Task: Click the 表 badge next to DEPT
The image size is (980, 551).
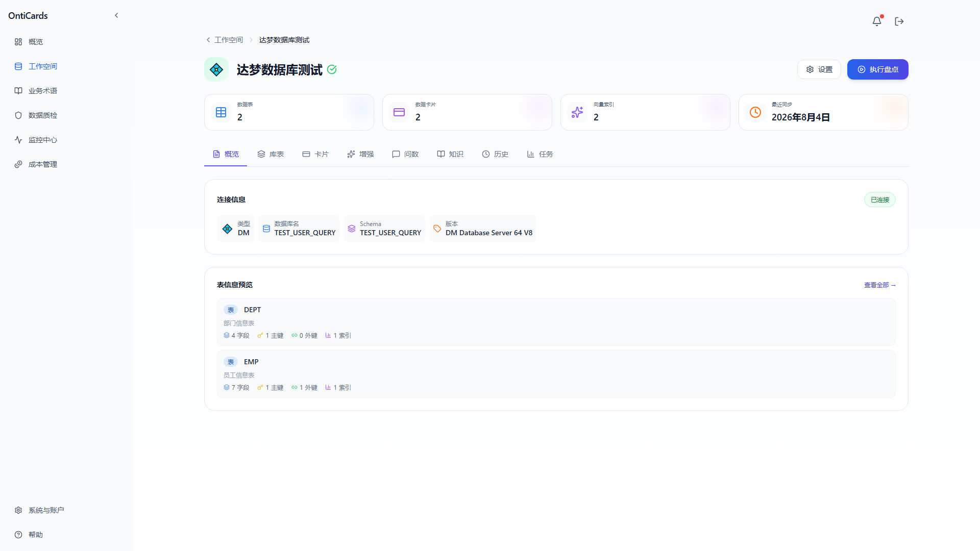Action: tap(231, 310)
